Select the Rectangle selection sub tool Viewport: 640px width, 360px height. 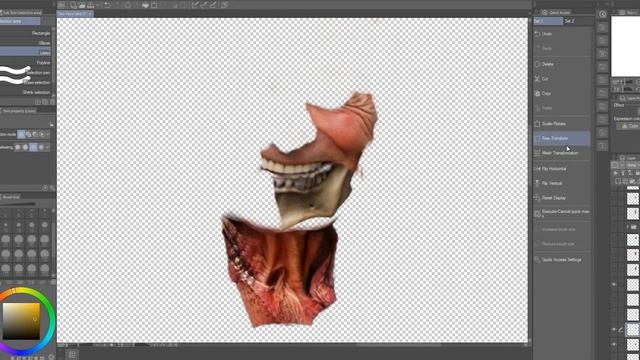tap(26, 33)
